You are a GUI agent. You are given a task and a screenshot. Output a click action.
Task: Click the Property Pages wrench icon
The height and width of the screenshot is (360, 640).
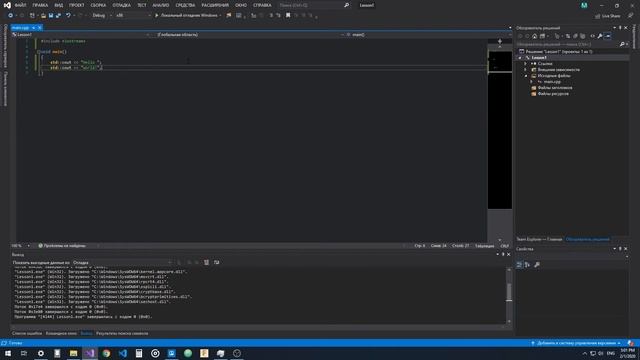coord(537,265)
